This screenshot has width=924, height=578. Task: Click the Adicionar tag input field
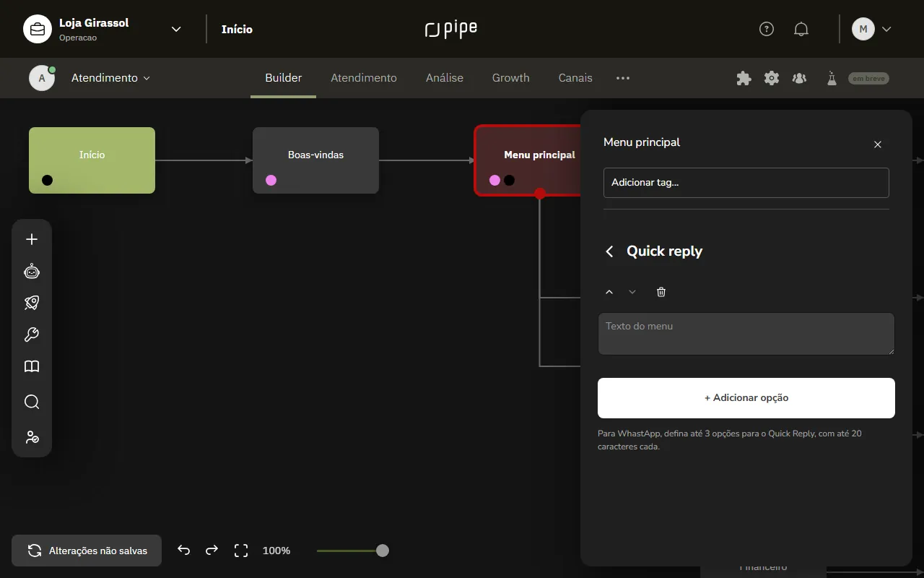(746, 183)
